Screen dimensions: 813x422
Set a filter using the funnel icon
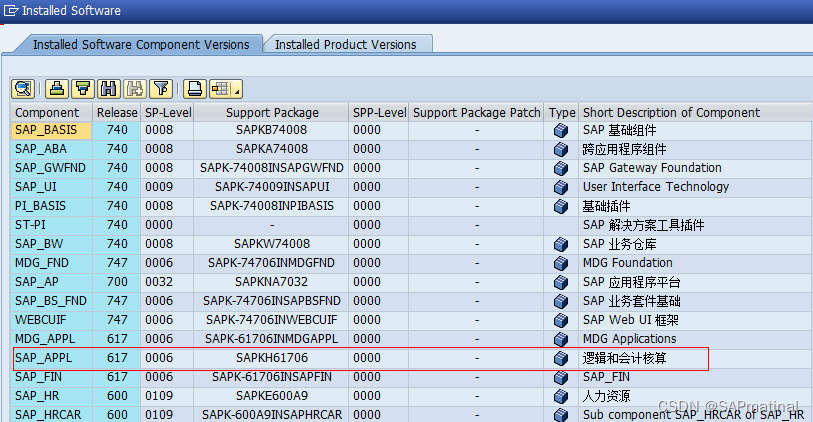pyautogui.click(x=161, y=89)
